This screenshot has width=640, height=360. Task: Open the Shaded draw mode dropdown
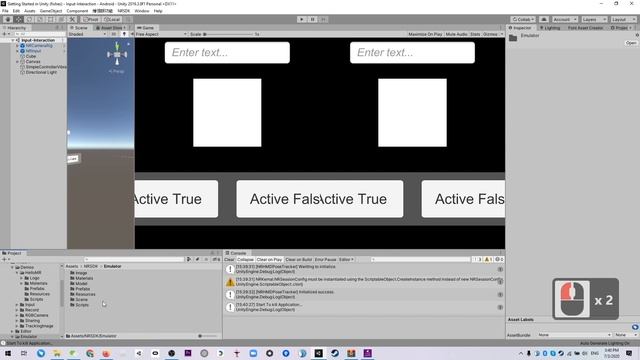tap(88, 34)
